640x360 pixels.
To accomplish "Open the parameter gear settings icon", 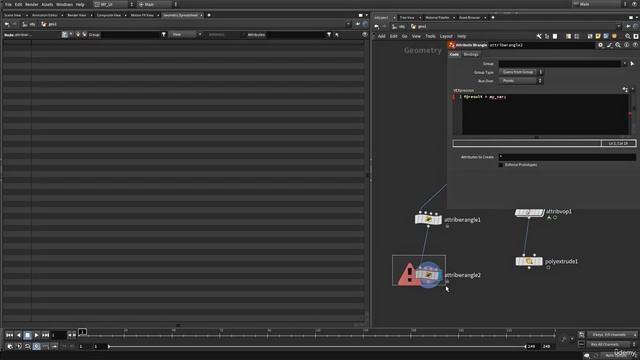I will [600, 45].
